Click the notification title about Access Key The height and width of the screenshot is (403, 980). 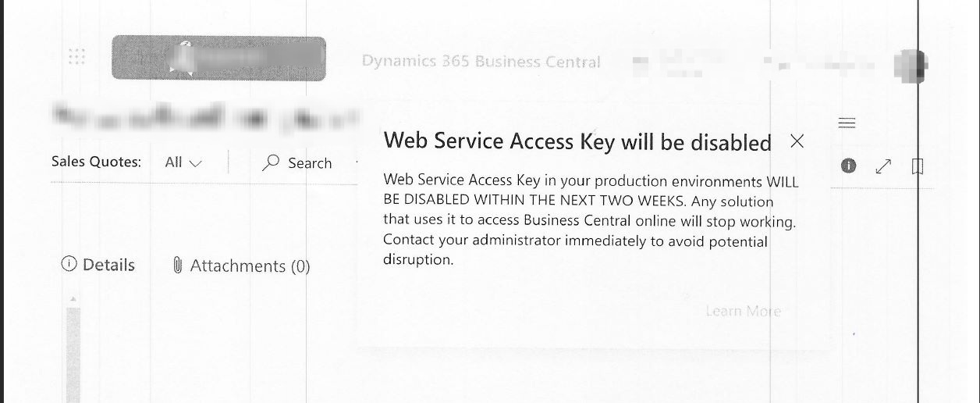[577, 141]
